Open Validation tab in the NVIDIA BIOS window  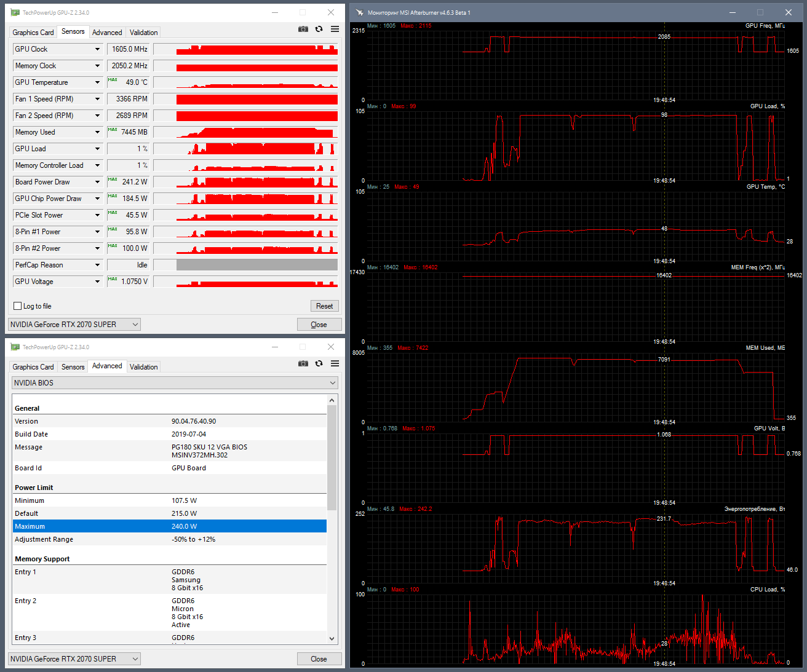(144, 367)
